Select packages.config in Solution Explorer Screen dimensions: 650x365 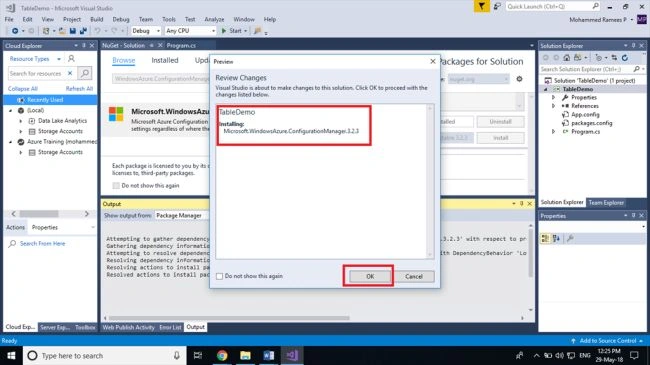(x=592, y=123)
